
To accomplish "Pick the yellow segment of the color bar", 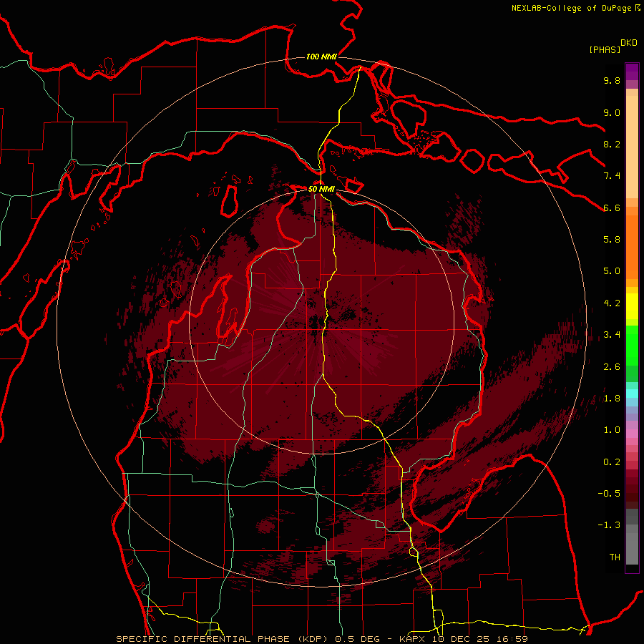I will (632, 306).
